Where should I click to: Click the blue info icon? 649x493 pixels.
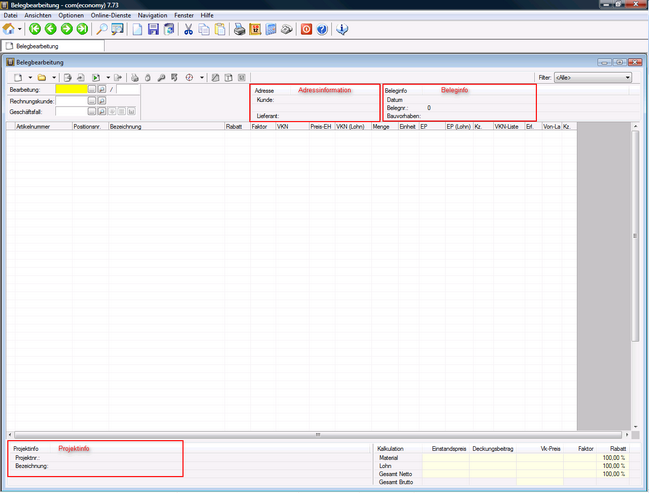342,29
